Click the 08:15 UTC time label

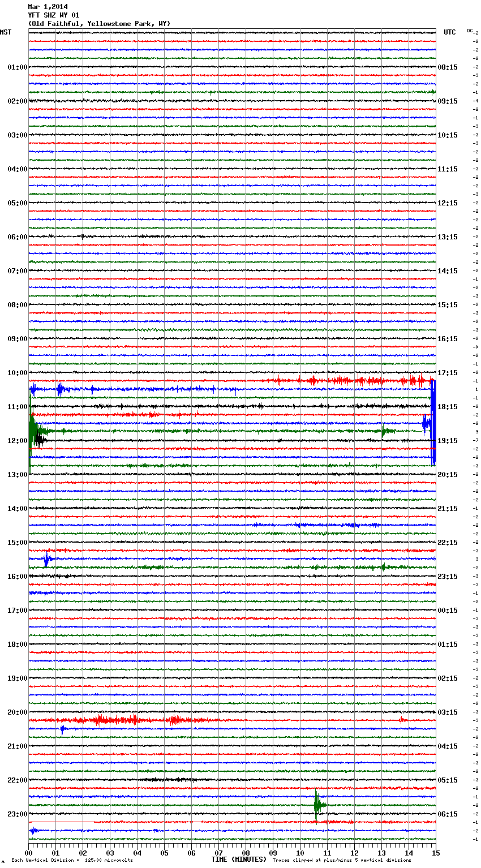(x=448, y=67)
